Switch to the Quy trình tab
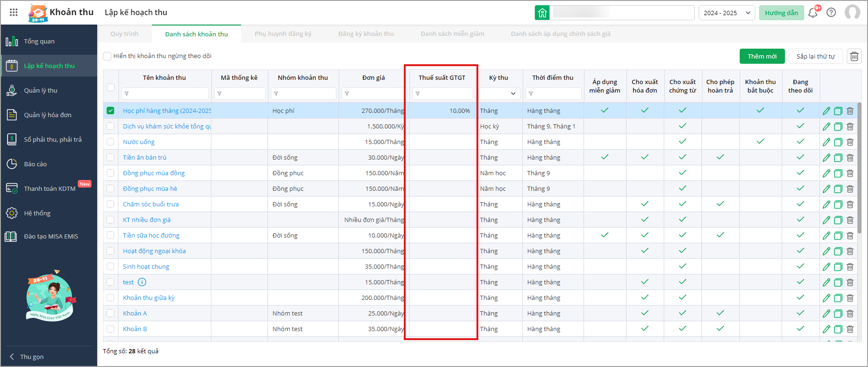This screenshot has width=868, height=367. tap(125, 34)
